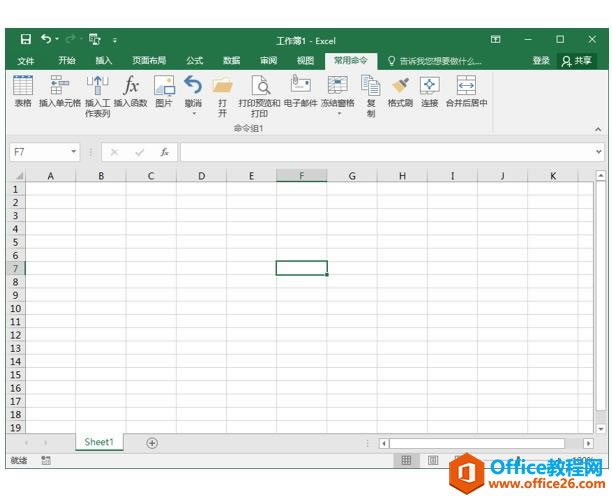Screen dimensions: 612x501
Task: Click the Name Box showing F7
Action: pyautogui.click(x=39, y=152)
